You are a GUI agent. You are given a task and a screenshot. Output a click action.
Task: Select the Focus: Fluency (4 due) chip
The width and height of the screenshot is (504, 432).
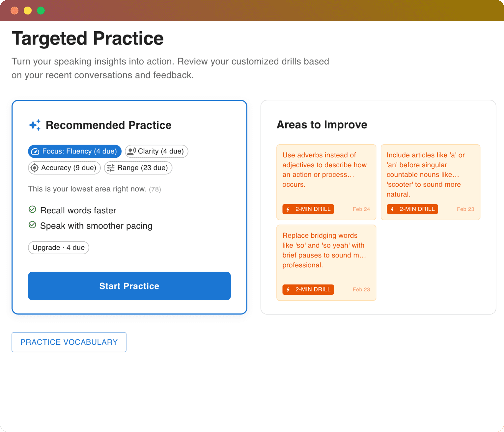pyautogui.click(x=75, y=151)
